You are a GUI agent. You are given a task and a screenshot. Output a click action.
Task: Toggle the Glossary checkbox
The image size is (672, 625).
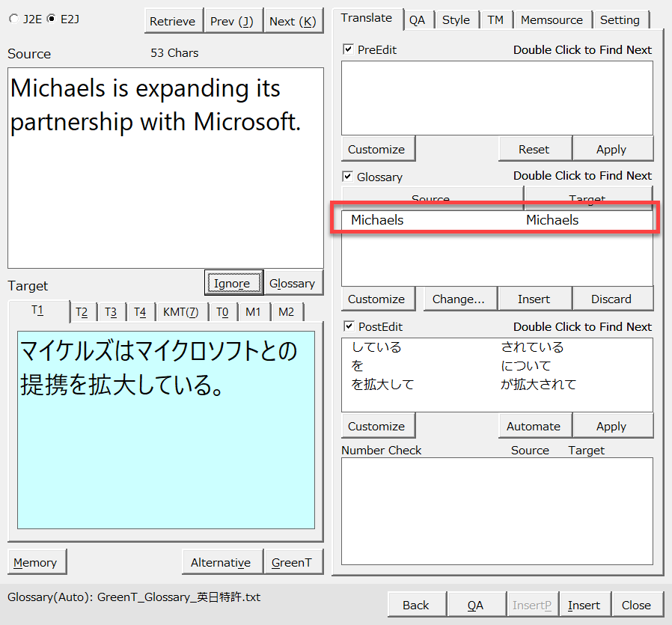point(348,177)
